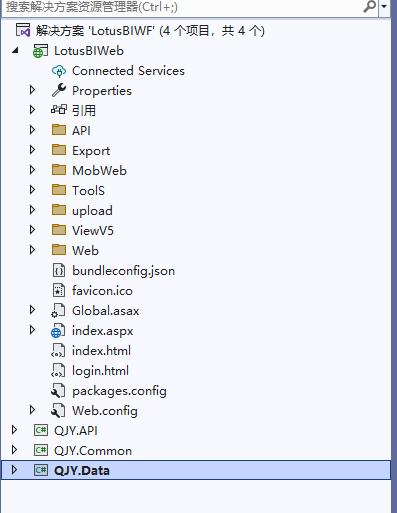Image resolution: width=397 pixels, height=513 pixels.
Task: Select the favicon.ico file
Action: tap(102, 291)
